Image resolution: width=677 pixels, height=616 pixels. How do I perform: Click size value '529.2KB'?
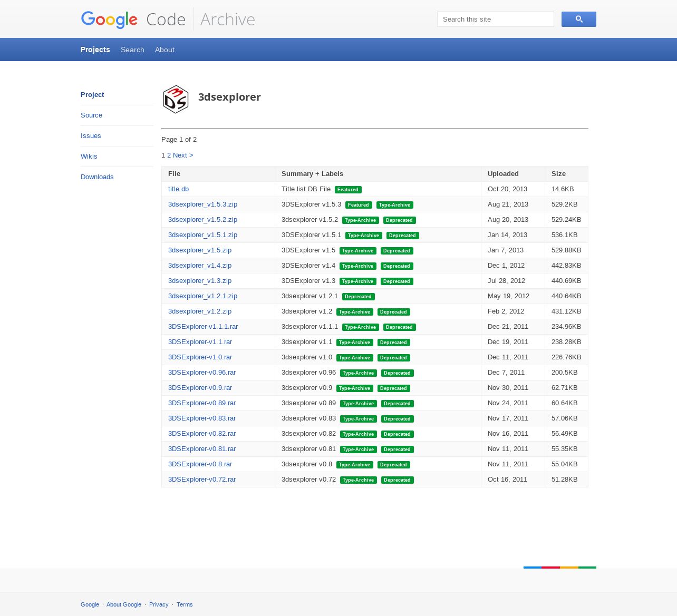tap(564, 204)
